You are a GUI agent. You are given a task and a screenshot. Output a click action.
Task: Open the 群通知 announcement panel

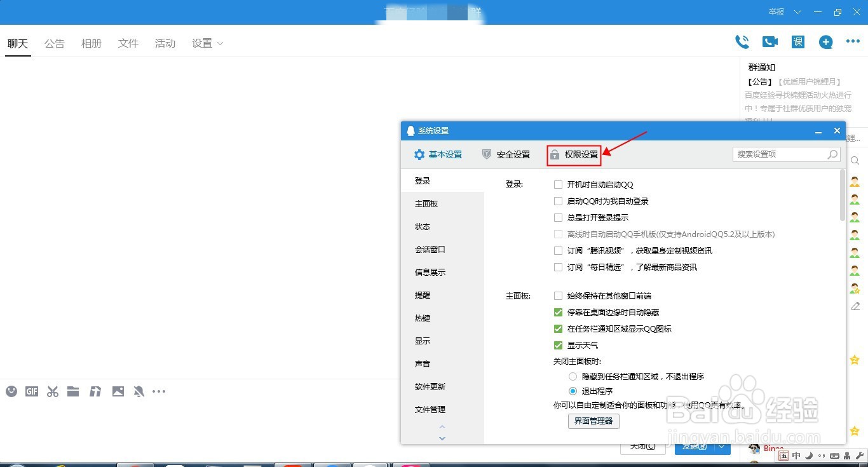[x=761, y=67]
